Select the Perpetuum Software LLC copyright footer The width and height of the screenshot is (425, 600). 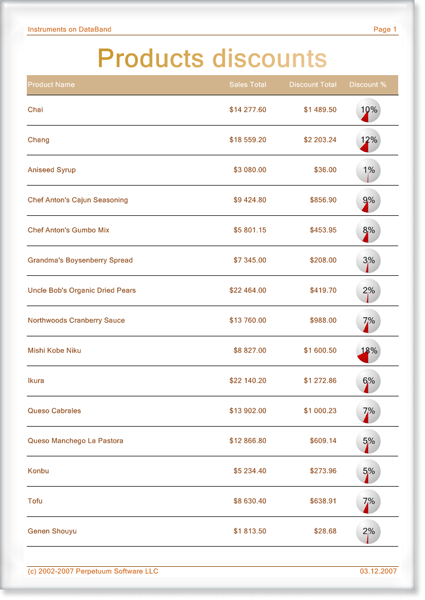point(93,571)
